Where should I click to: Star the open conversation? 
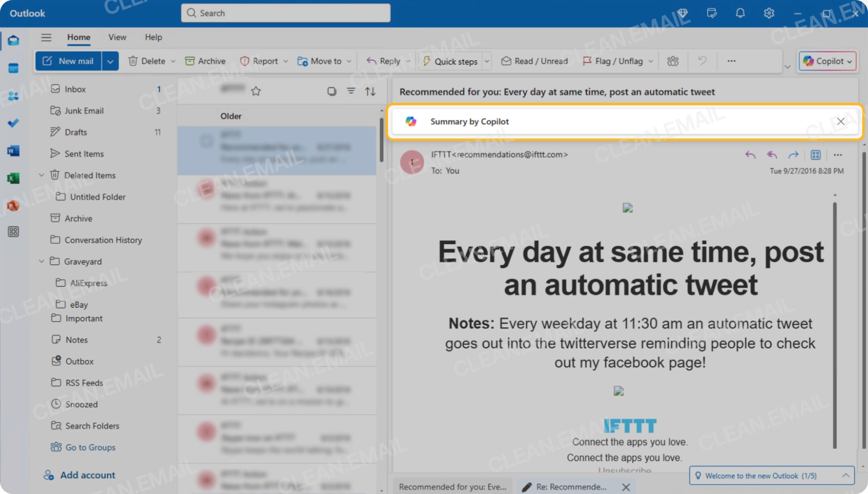[256, 91]
